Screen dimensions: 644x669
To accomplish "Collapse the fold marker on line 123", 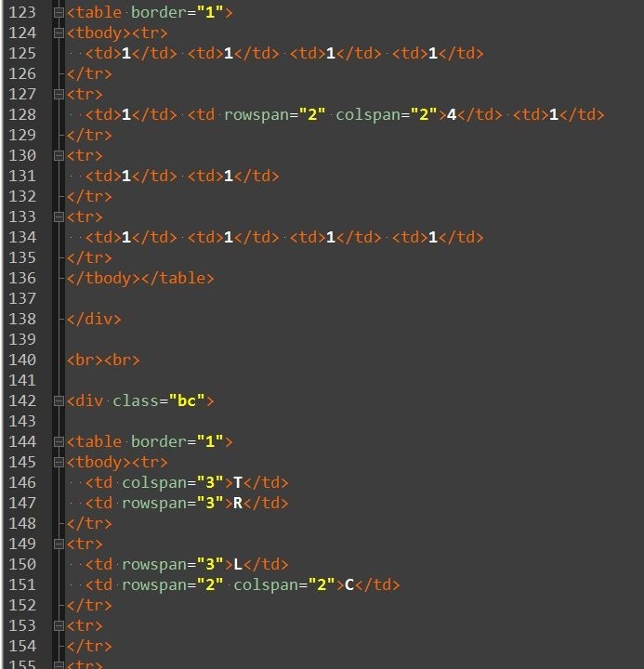I will coord(59,12).
